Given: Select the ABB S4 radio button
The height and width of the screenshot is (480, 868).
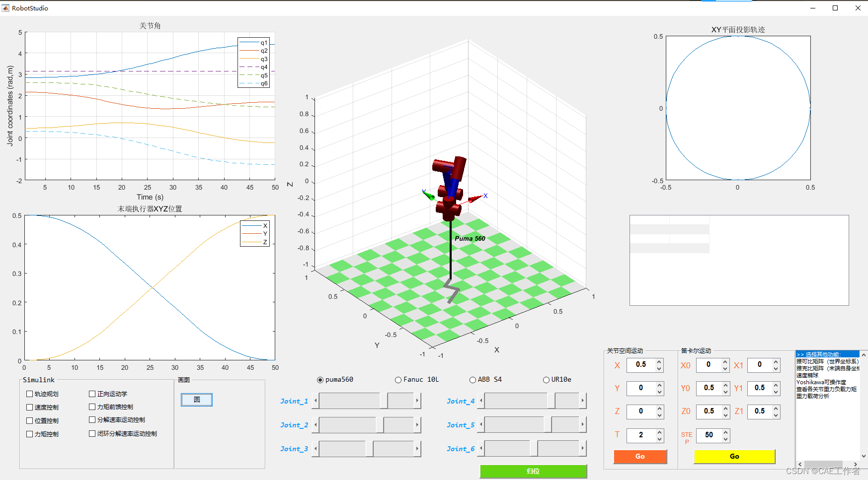Looking at the screenshot, I should 473,380.
